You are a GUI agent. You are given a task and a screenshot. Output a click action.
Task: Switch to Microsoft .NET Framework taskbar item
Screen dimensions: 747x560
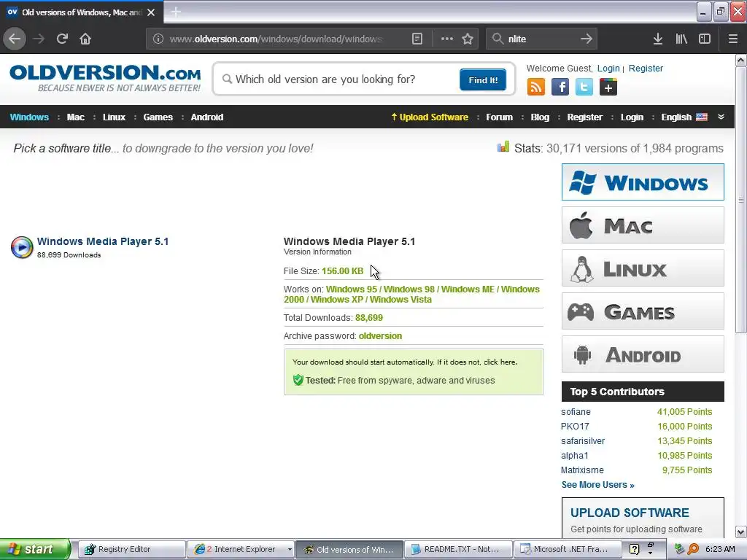tap(568, 549)
